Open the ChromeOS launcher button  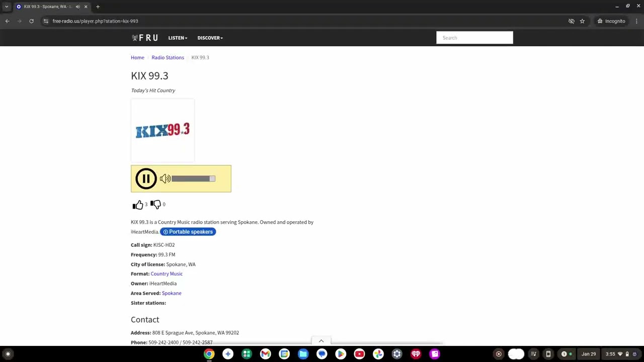8,354
